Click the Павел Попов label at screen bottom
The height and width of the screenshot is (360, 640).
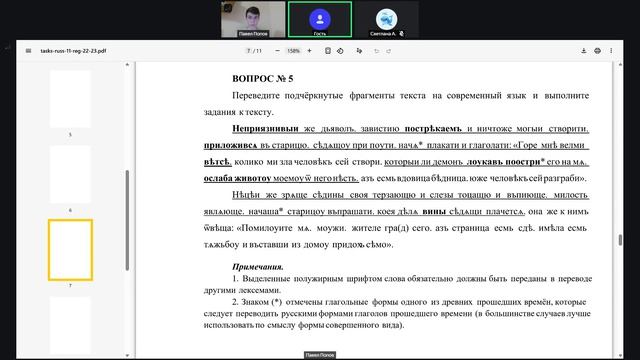point(320,355)
